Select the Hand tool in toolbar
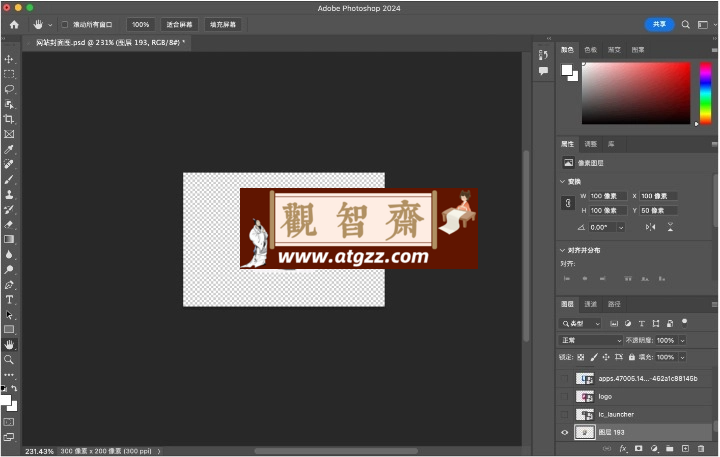Image resolution: width=720 pixels, height=457 pixels. pos(9,344)
